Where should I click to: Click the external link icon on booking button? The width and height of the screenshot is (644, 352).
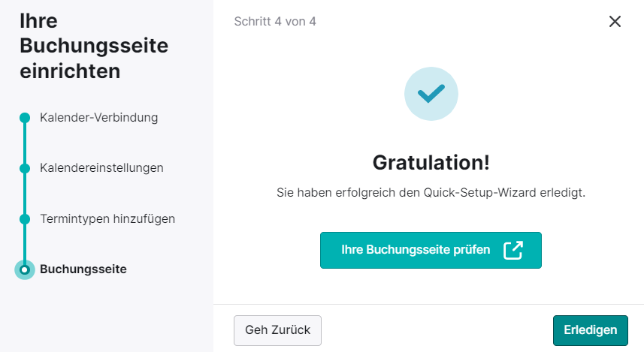pos(513,250)
